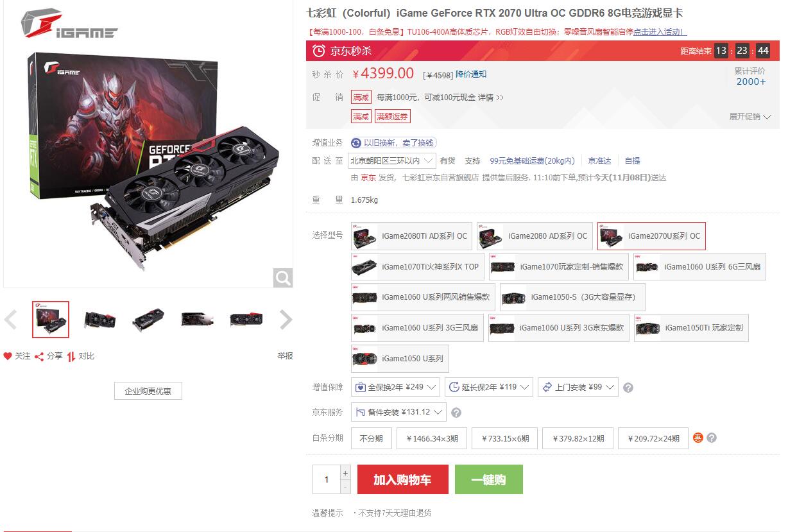This screenshot has height=532, width=788.
Task: Click help icon beside 上门安装 option
Action: [628, 388]
